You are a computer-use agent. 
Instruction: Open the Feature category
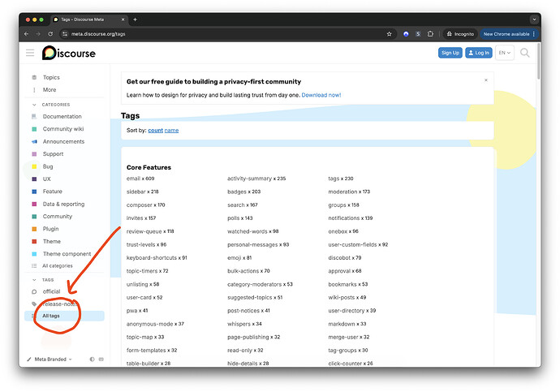53,192
